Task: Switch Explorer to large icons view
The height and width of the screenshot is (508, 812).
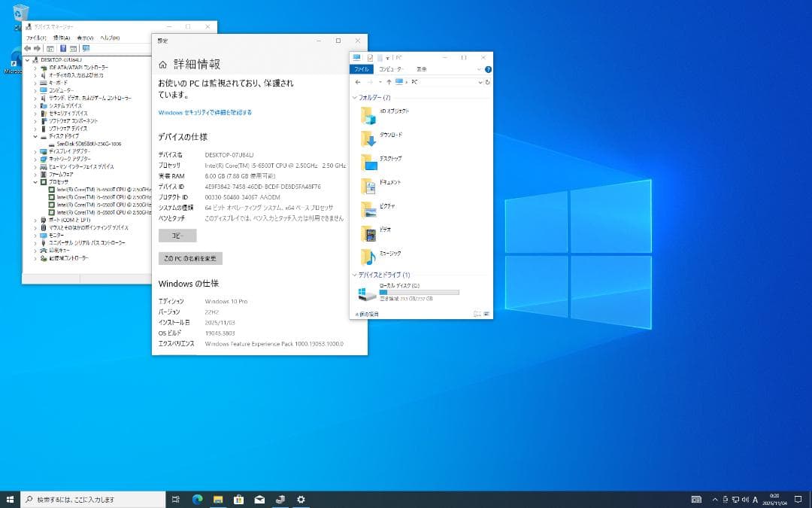Action: click(x=486, y=314)
